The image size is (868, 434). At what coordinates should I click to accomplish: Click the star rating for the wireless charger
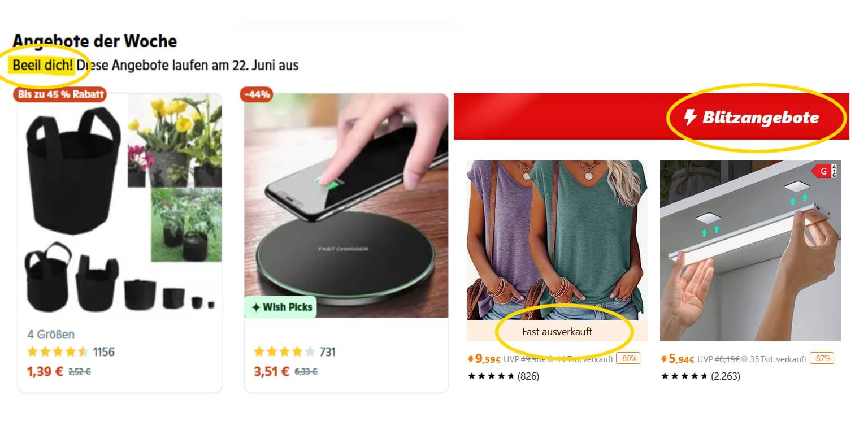pyautogui.click(x=284, y=352)
